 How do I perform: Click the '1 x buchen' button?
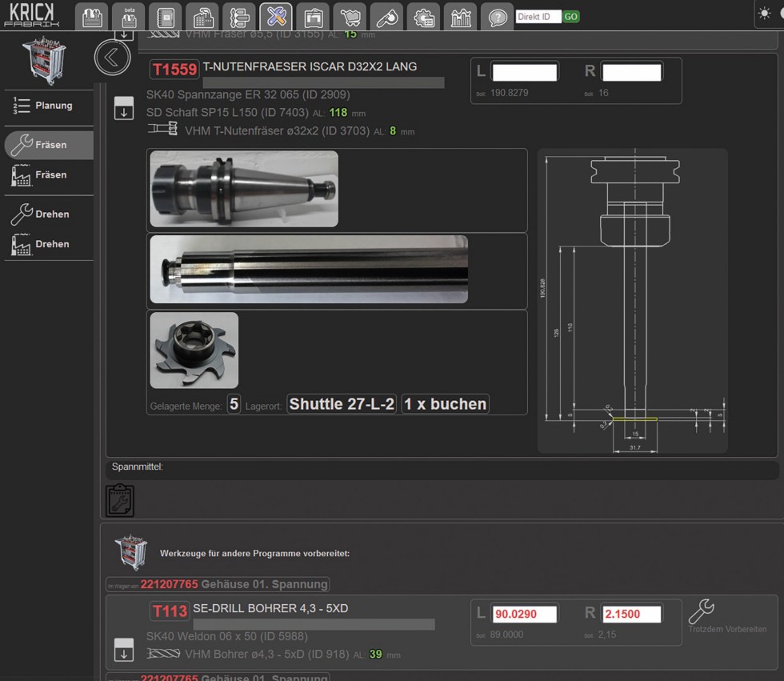click(x=445, y=404)
